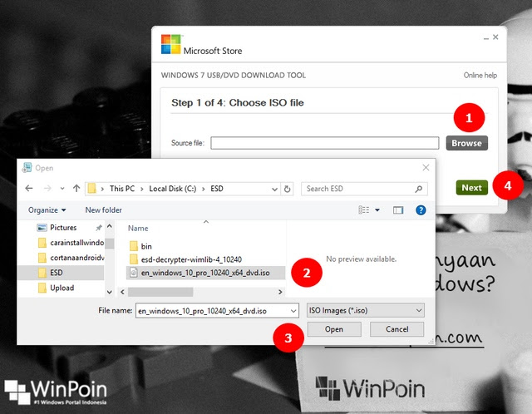Select ESD folder in navigation pane
Viewport: 532px width, 414px height.
point(61,273)
